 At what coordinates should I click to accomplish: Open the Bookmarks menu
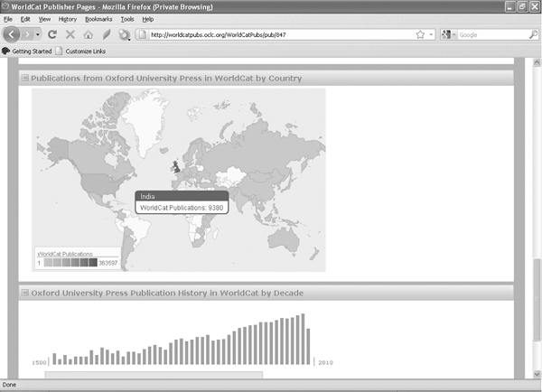click(x=98, y=18)
